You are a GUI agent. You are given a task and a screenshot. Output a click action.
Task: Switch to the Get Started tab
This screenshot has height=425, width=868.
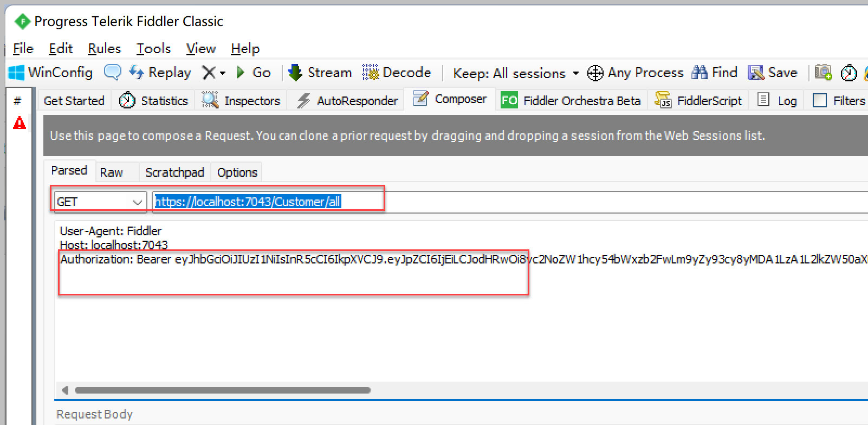(74, 101)
